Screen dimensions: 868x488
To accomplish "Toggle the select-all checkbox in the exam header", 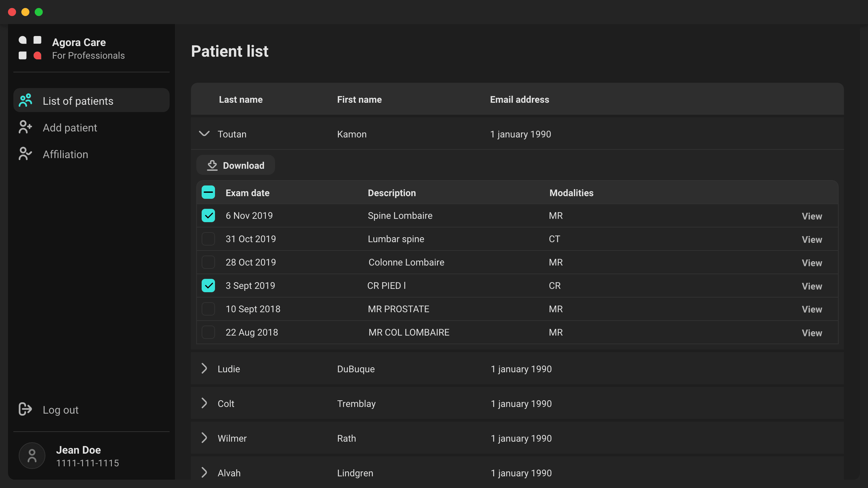I will pyautogui.click(x=208, y=192).
